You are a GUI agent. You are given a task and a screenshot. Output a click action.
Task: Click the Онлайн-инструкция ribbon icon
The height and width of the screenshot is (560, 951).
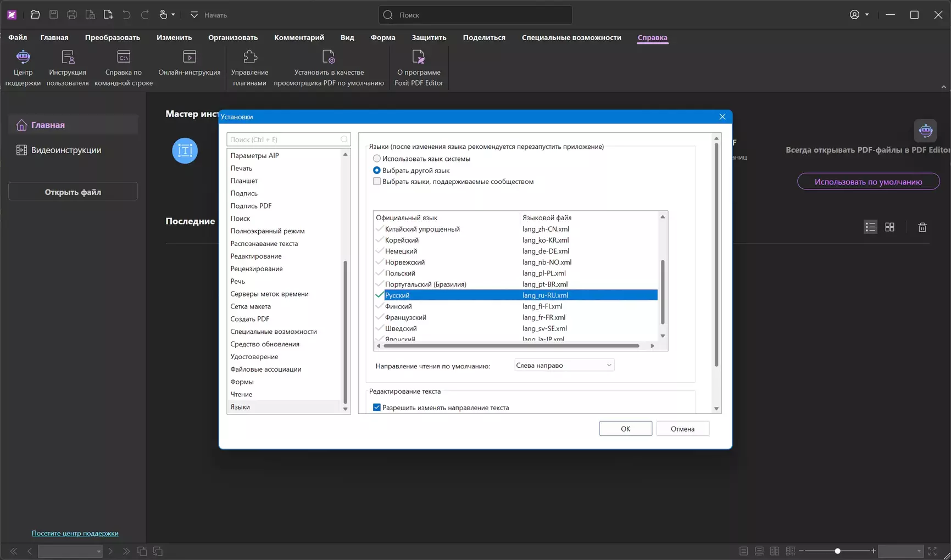coord(190,57)
